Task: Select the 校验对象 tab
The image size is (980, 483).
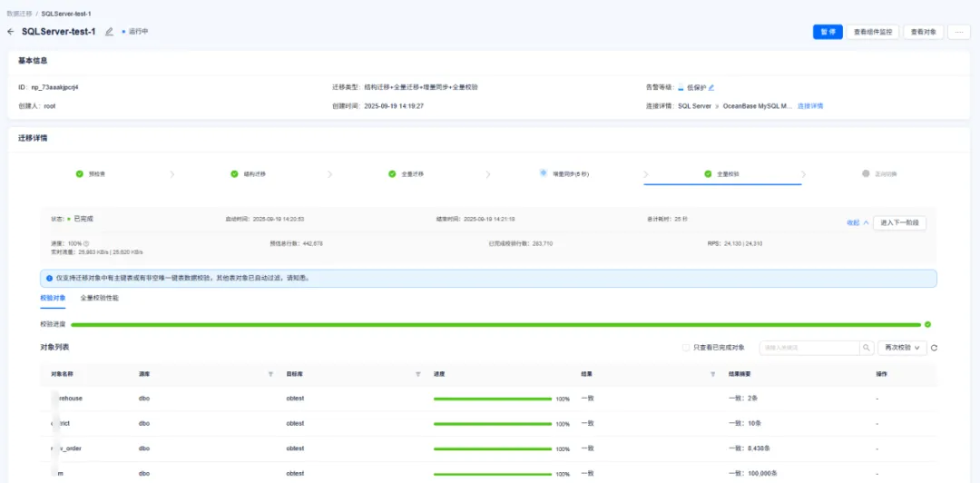Action: (x=53, y=298)
